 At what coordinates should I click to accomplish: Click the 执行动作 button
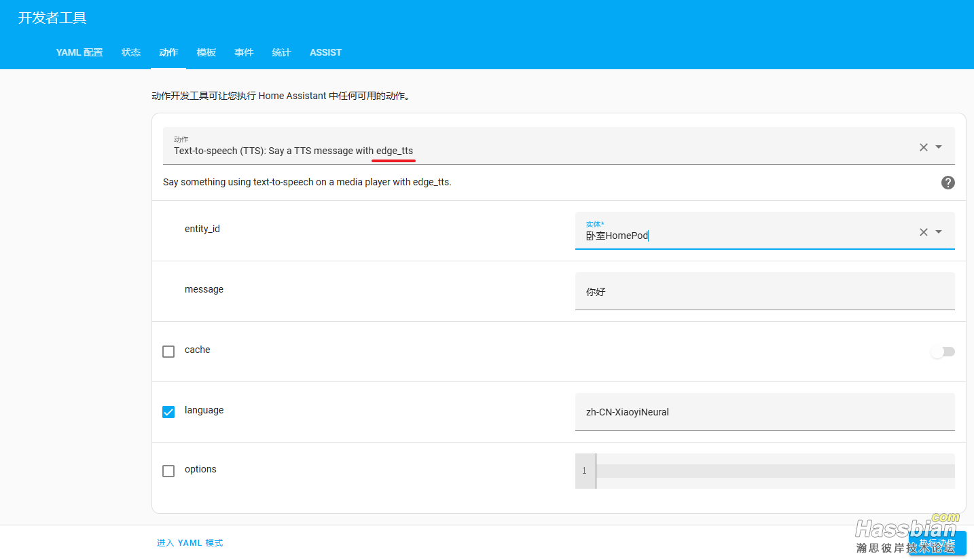coord(937,543)
